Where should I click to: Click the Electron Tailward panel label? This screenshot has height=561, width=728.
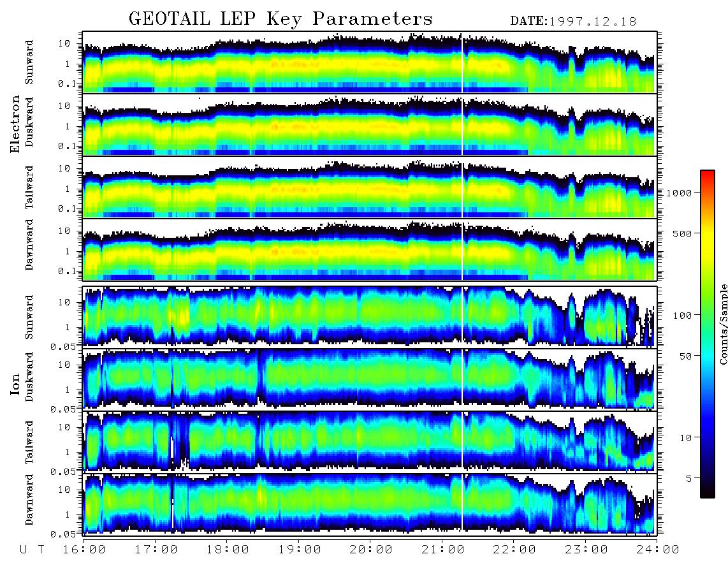[29, 187]
